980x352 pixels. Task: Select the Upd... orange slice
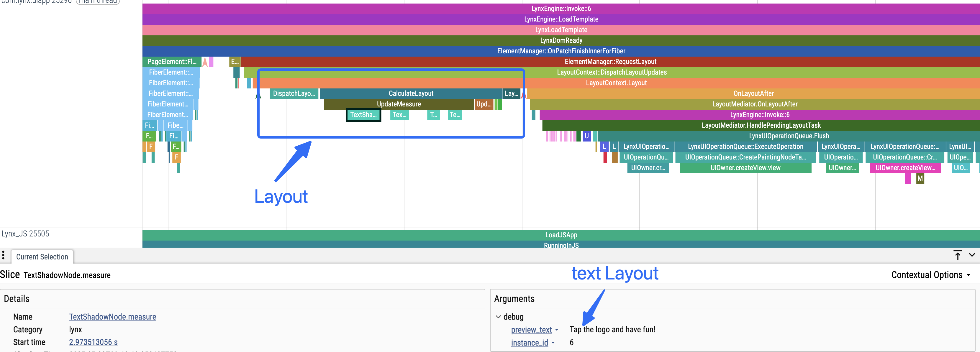click(484, 104)
